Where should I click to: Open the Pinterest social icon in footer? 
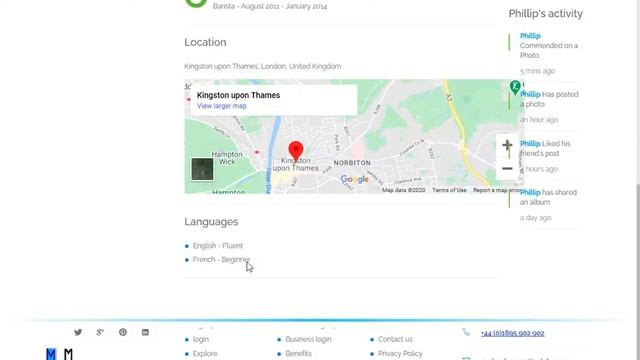(x=123, y=332)
